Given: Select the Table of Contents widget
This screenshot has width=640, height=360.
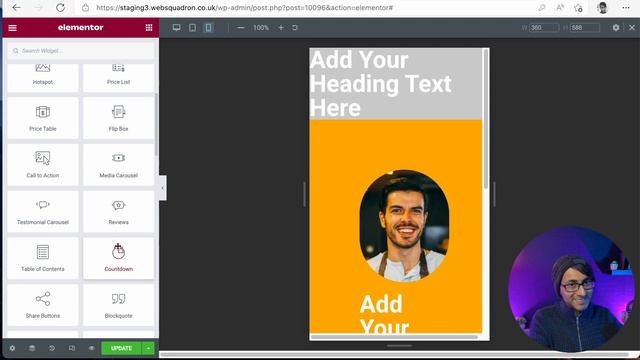Looking at the screenshot, I should (43, 258).
